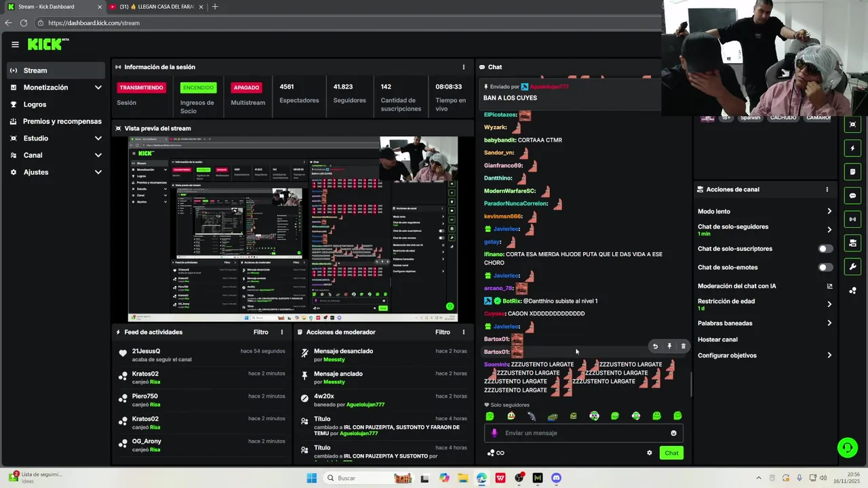Viewport: 868px width, 488px height.
Task: Click the dots icon below the wrench
Action: tap(852, 290)
